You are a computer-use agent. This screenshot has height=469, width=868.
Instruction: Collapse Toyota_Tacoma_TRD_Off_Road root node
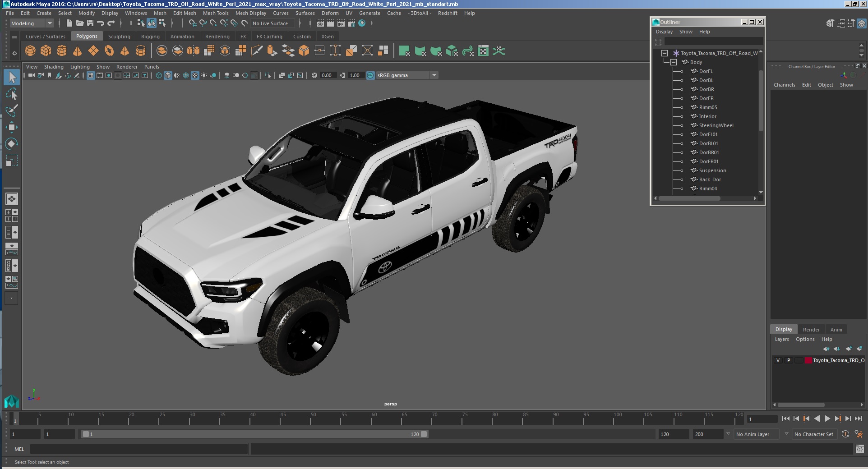665,53
